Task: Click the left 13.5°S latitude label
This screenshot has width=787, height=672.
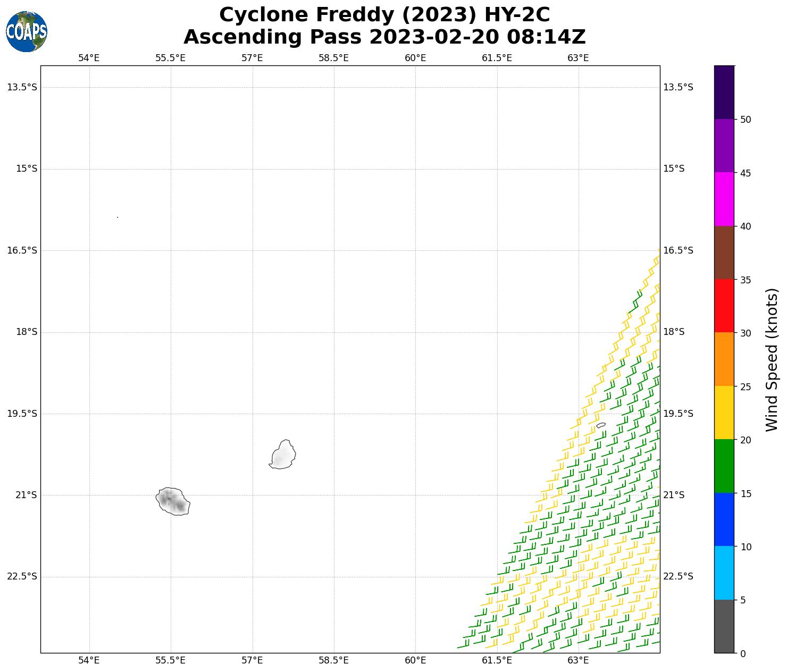Action: pos(22,87)
